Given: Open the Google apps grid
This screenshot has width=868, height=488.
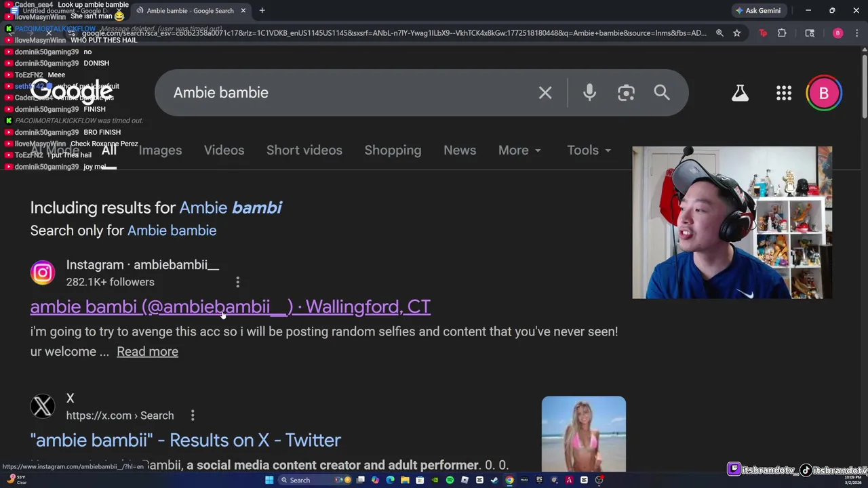Looking at the screenshot, I should (x=784, y=93).
